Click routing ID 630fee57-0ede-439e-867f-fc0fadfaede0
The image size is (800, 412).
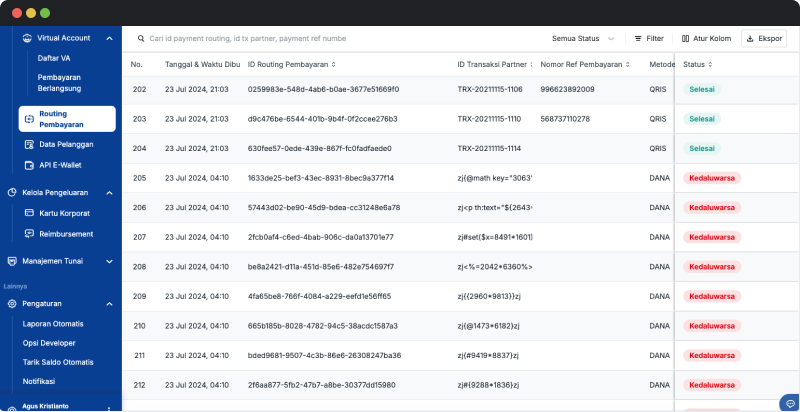[320, 149]
